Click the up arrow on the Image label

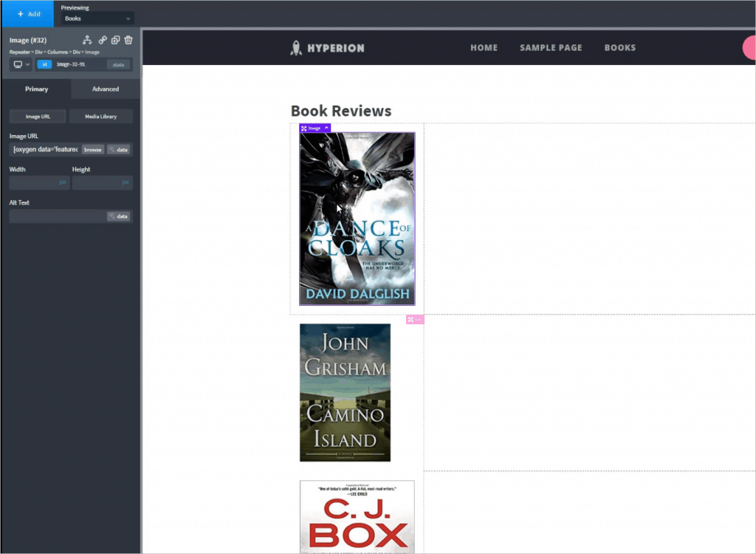[326, 128]
